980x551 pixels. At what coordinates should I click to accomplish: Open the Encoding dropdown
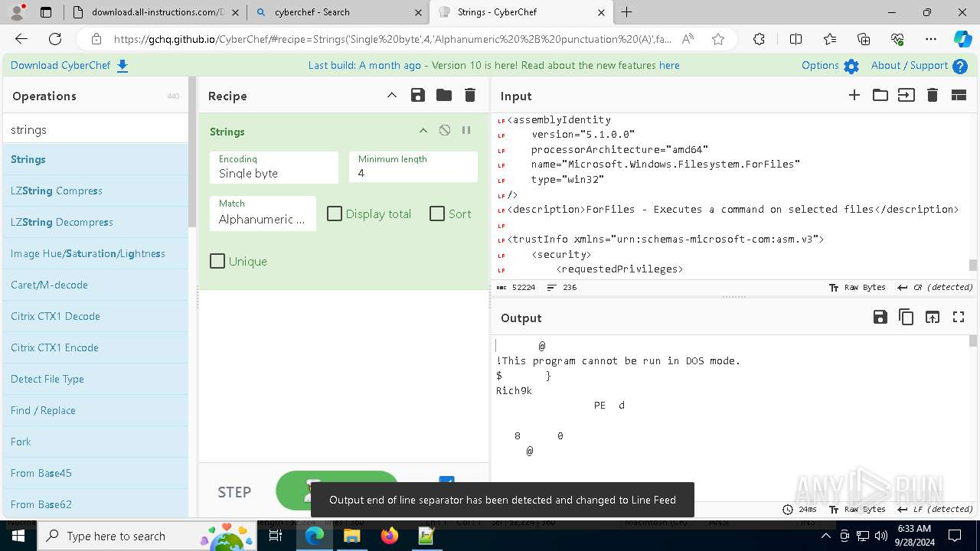click(274, 168)
